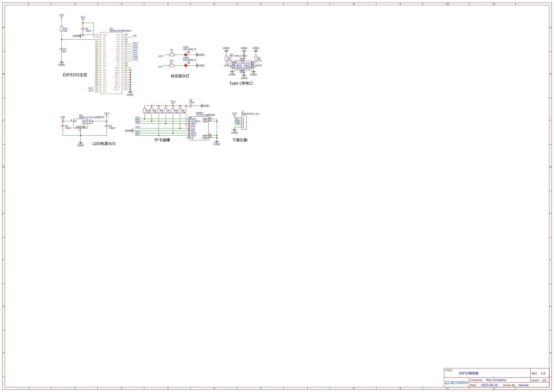The width and height of the screenshot is (554, 392).
Task: Select the LED1 diode symbol
Action: (x=186, y=55)
